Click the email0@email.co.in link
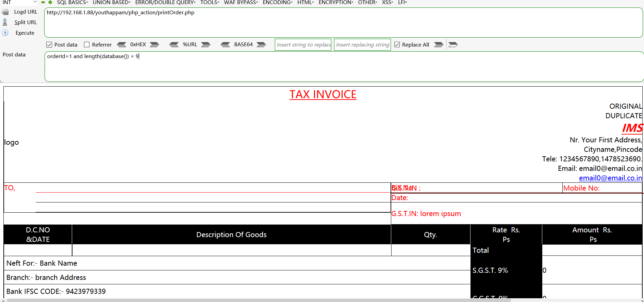 click(x=610, y=178)
